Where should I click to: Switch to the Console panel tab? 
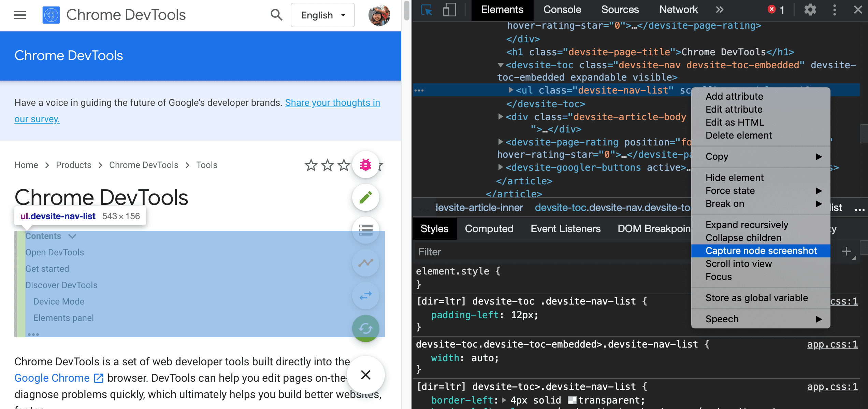tap(560, 10)
